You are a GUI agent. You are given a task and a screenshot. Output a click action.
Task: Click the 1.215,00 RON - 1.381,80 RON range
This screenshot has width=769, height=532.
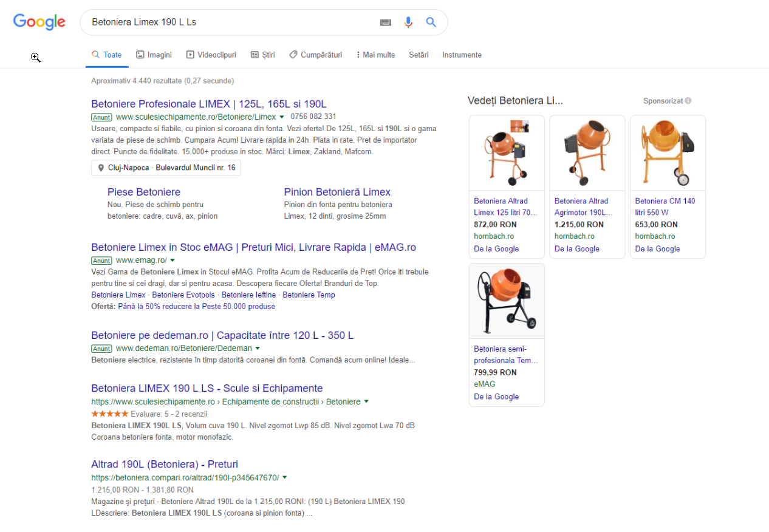[x=143, y=490]
